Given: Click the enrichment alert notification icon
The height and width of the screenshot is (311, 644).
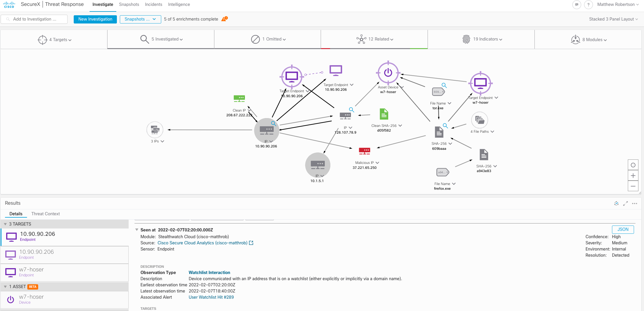Looking at the screenshot, I should pos(224,19).
